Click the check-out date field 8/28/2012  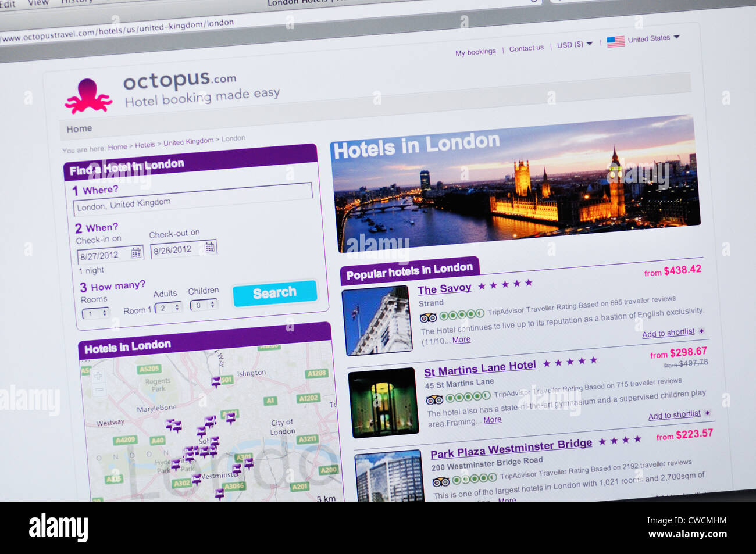pos(183,249)
